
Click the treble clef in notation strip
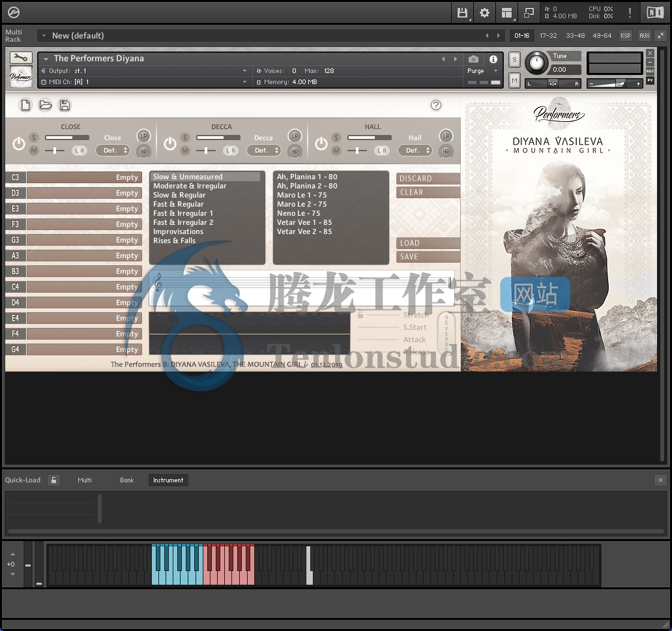click(158, 283)
